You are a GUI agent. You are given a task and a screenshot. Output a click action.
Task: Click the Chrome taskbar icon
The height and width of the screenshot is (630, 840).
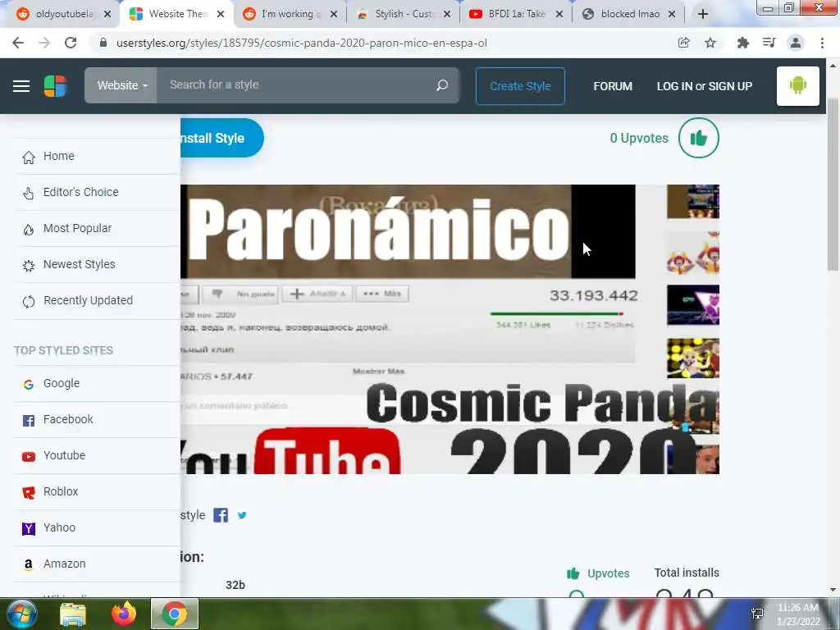(175, 614)
